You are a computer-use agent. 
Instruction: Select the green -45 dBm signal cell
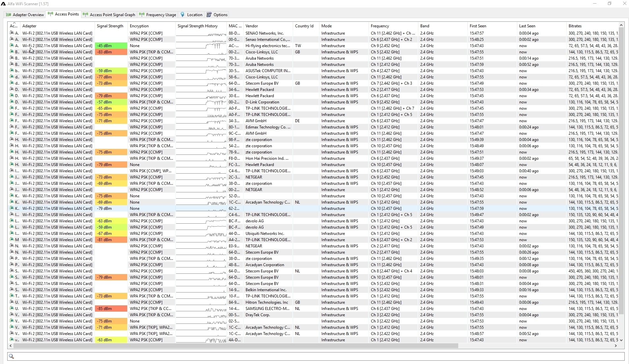[111, 45]
